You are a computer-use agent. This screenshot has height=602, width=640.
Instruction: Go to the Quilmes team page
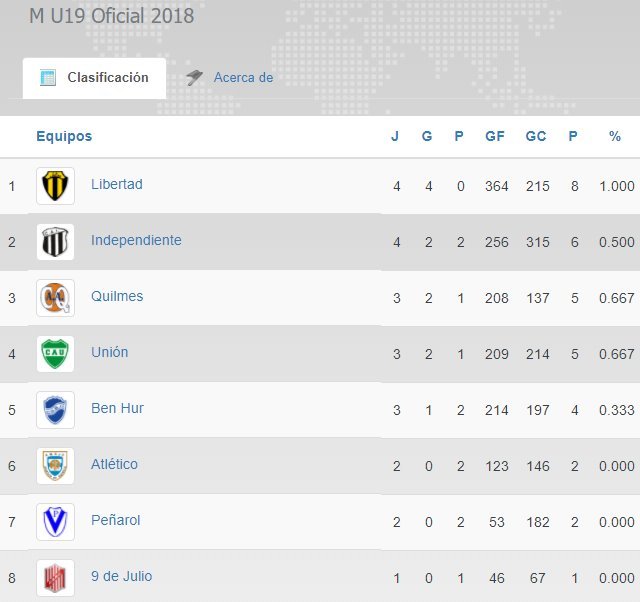pyautogui.click(x=117, y=297)
